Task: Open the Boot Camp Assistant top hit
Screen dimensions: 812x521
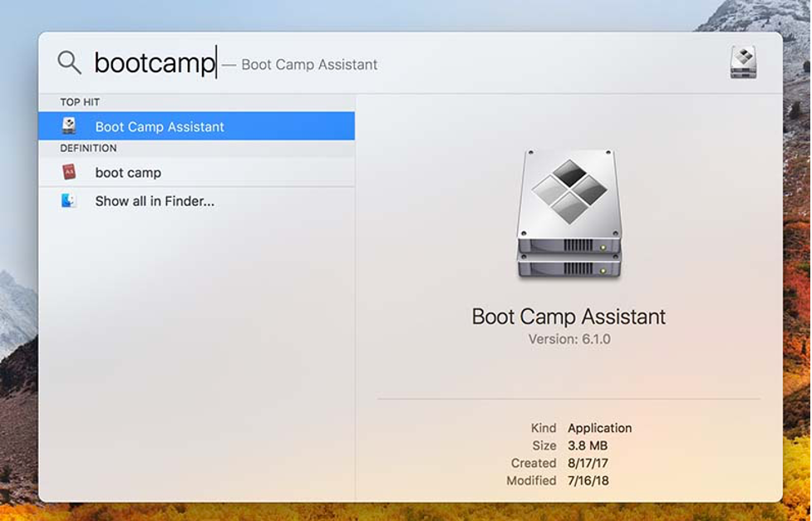Action: click(197, 125)
